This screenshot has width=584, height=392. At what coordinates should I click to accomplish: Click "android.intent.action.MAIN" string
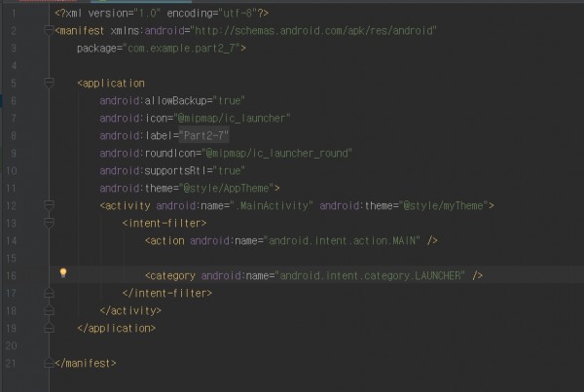(342, 241)
